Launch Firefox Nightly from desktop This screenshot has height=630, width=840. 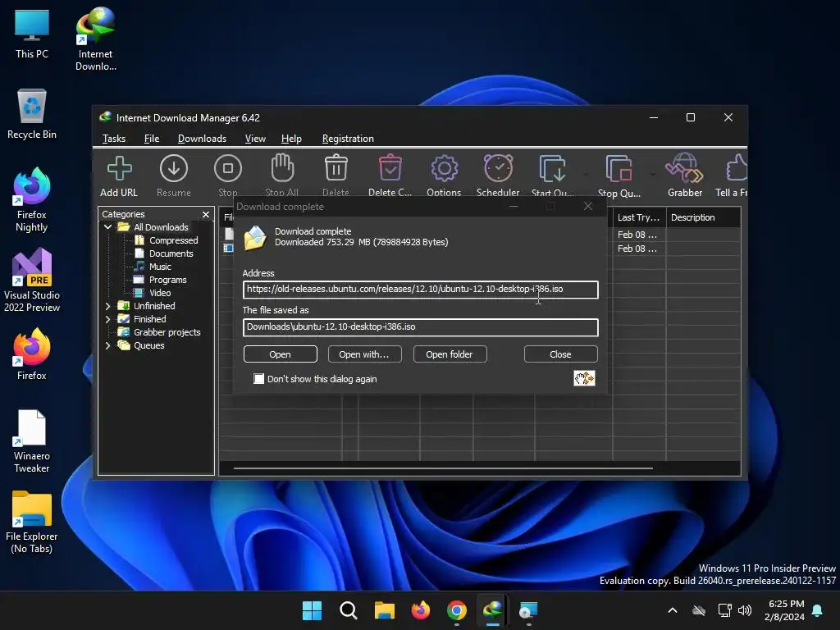pos(32,200)
